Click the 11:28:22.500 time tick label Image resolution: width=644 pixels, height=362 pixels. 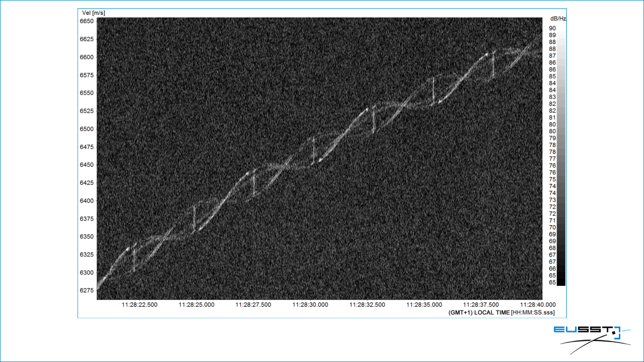click(x=140, y=305)
